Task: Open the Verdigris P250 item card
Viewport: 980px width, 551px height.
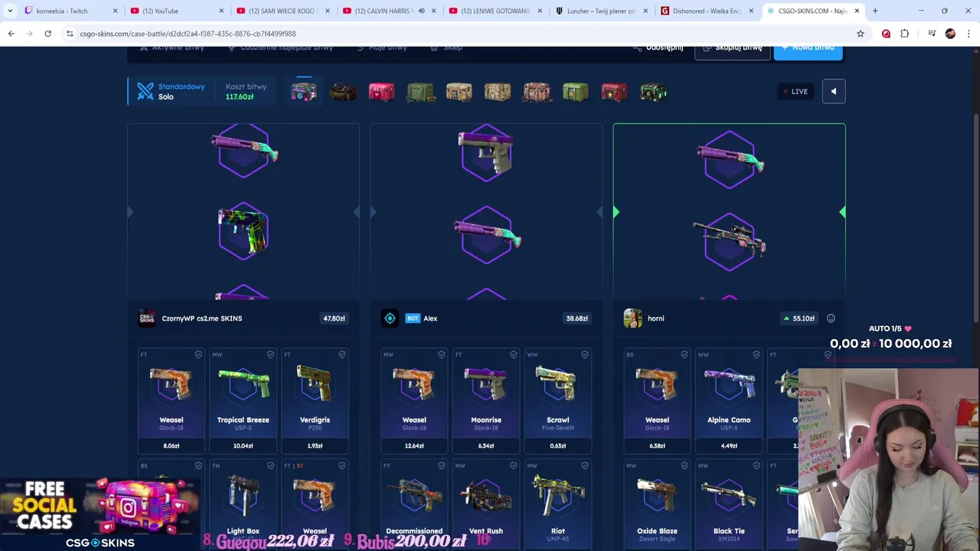Action: click(315, 401)
